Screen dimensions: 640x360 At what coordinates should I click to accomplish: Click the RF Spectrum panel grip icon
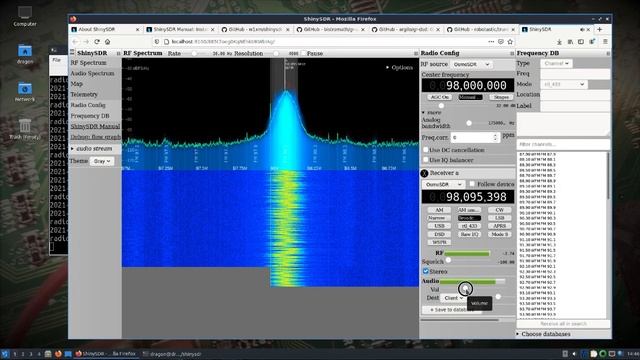(416, 53)
